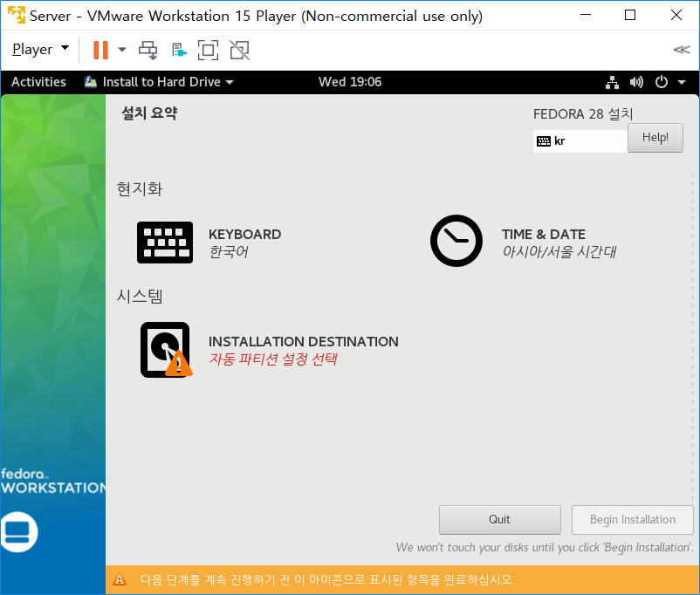Open TIME & DATE clock icon
Screen dimensions: 700x595
point(456,241)
